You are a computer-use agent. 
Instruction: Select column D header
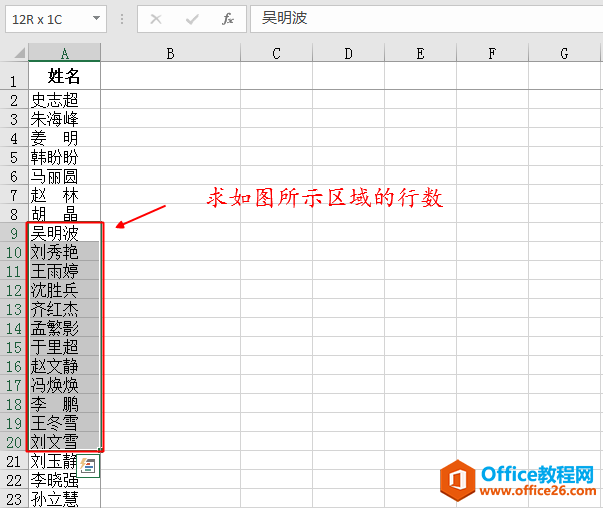pyautogui.click(x=348, y=53)
